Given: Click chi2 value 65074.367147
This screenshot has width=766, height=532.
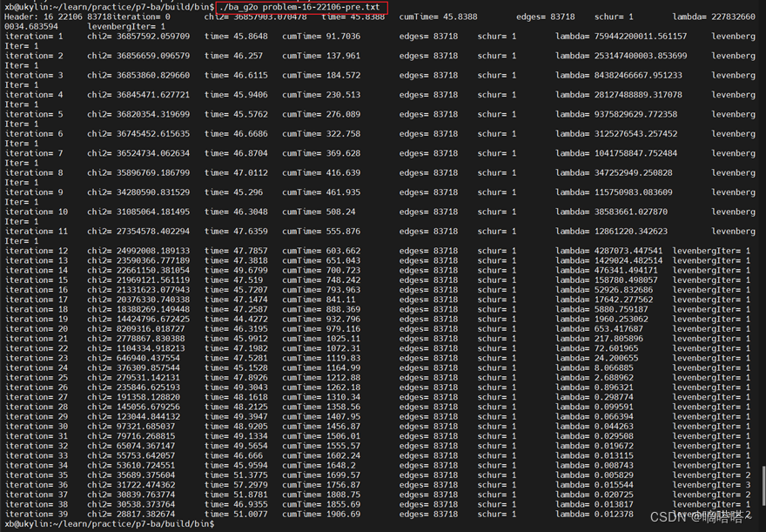Looking at the screenshot, I should point(145,447).
